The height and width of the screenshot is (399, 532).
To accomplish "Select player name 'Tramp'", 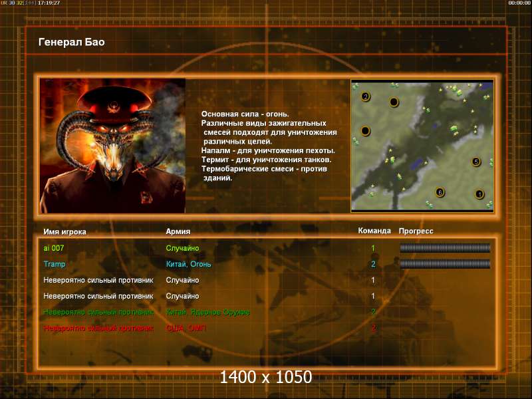I will tap(55, 264).
